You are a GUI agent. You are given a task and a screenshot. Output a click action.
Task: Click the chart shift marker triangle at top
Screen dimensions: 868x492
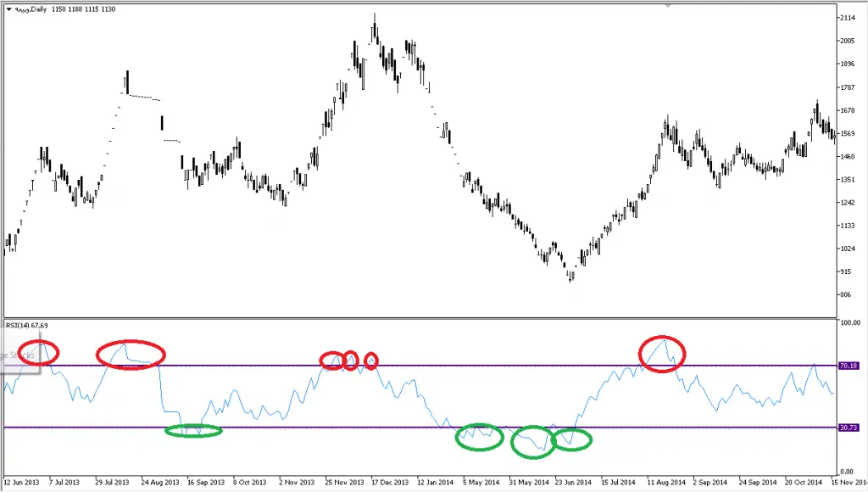[x=667, y=6]
